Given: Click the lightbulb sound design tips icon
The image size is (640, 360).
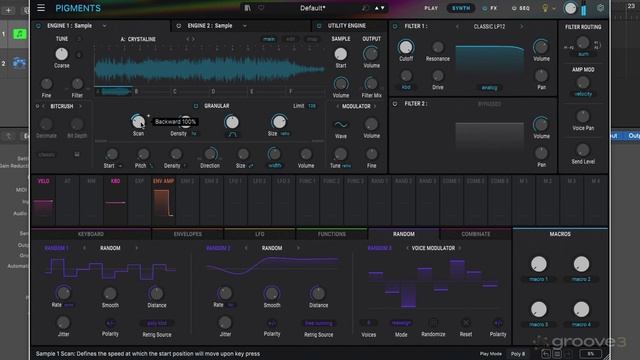Looking at the screenshot, I should tap(544, 8).
